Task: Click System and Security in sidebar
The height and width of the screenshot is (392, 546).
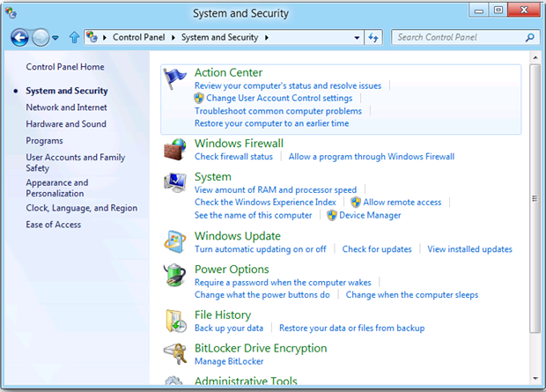Action: [x=67, y=91]
